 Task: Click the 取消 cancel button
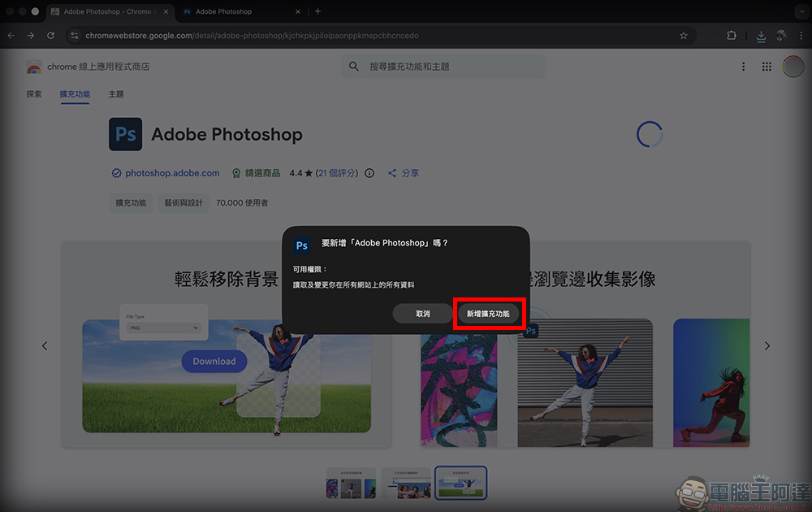(423, 313)
